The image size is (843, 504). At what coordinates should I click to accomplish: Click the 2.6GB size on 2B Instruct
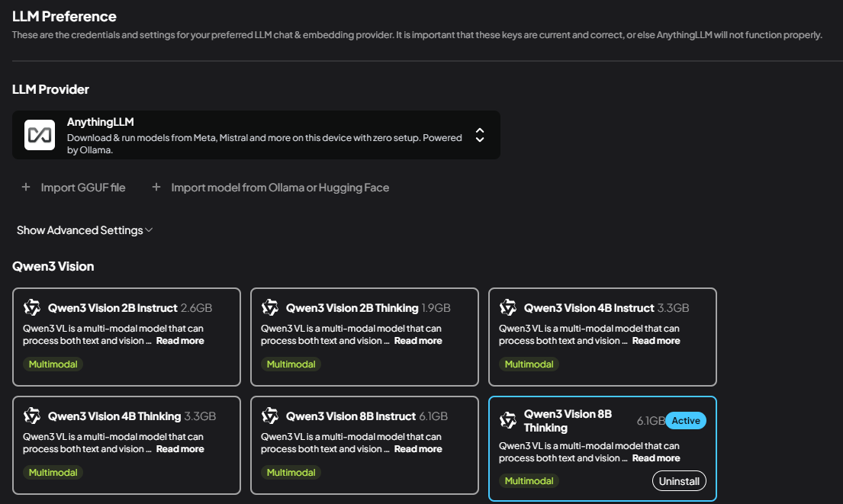coord(196,308)
